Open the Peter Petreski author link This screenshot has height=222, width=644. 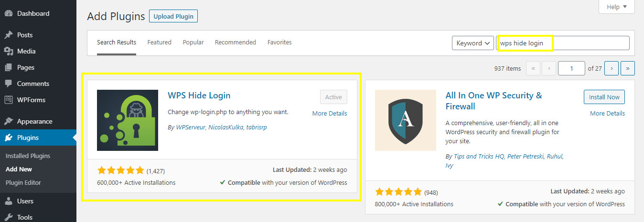[x=526, y=156]
